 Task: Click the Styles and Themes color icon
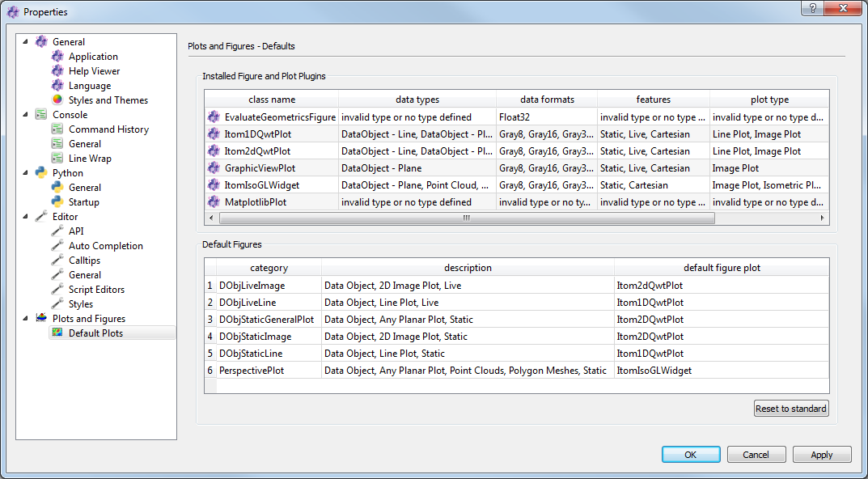57,100
